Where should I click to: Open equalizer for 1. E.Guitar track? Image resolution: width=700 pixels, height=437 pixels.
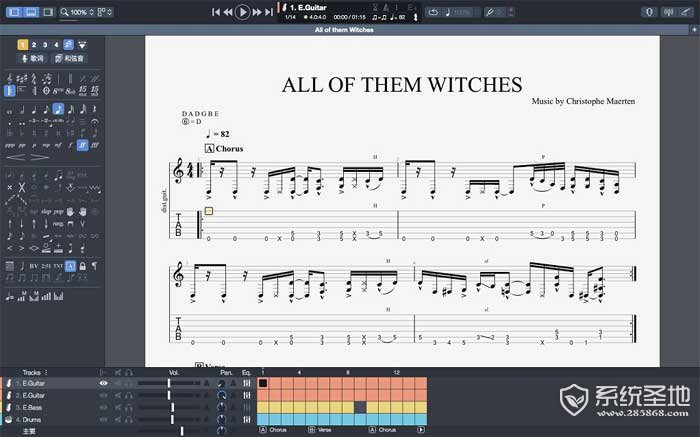pyautogui.click(x=246, y=383)
